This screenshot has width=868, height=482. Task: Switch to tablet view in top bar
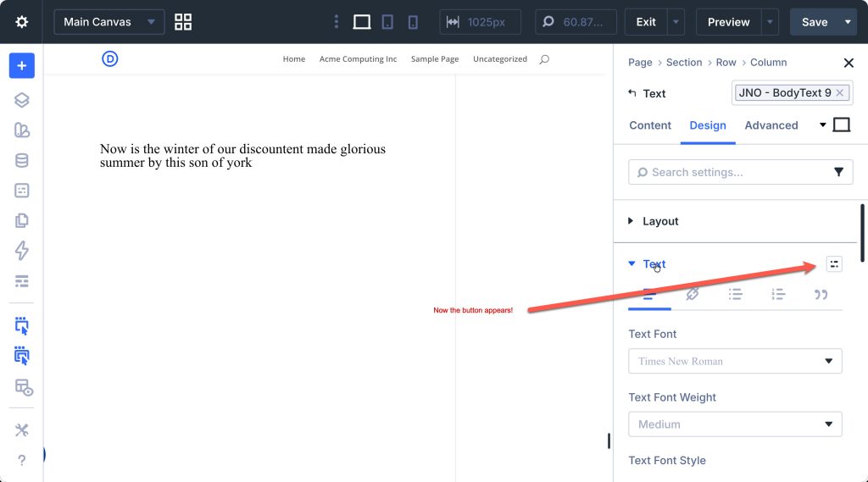[387, 22]
